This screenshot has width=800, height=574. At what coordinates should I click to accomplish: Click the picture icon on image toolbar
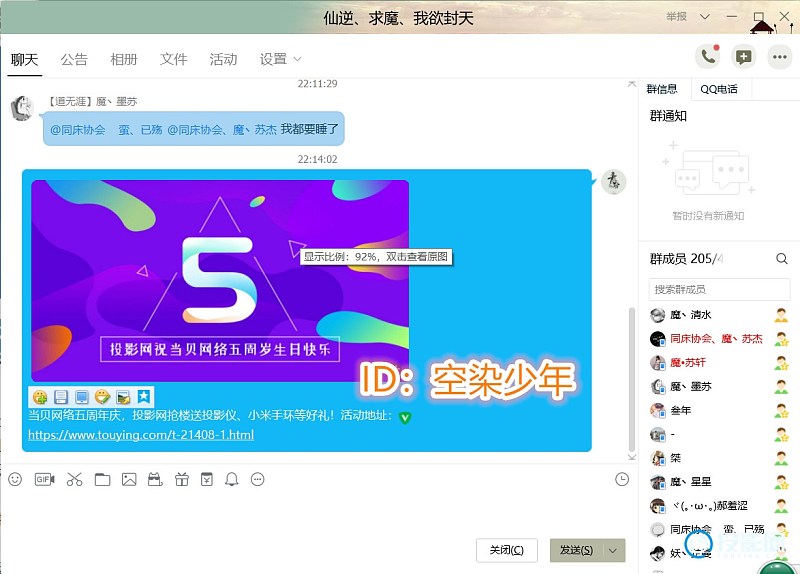[123, 396]
